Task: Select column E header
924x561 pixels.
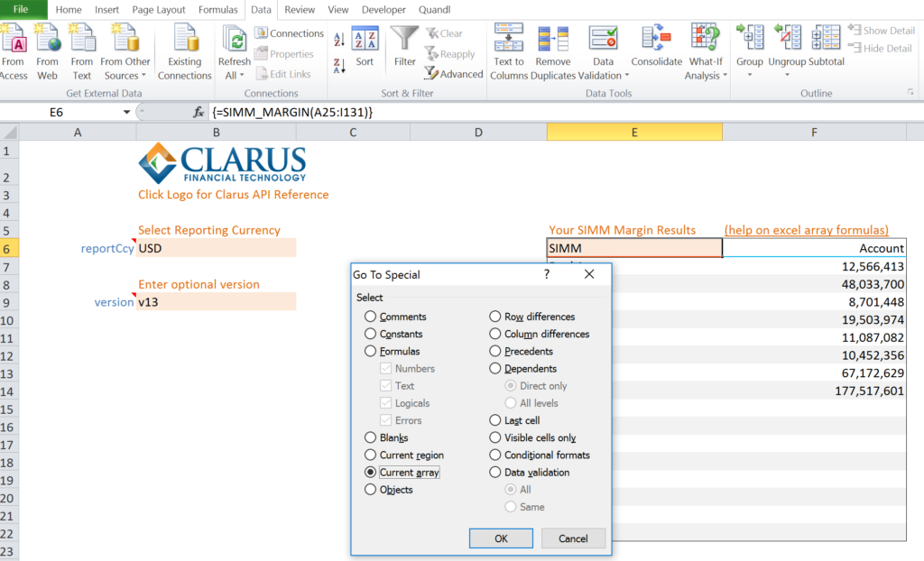Action: click(634, 132)
